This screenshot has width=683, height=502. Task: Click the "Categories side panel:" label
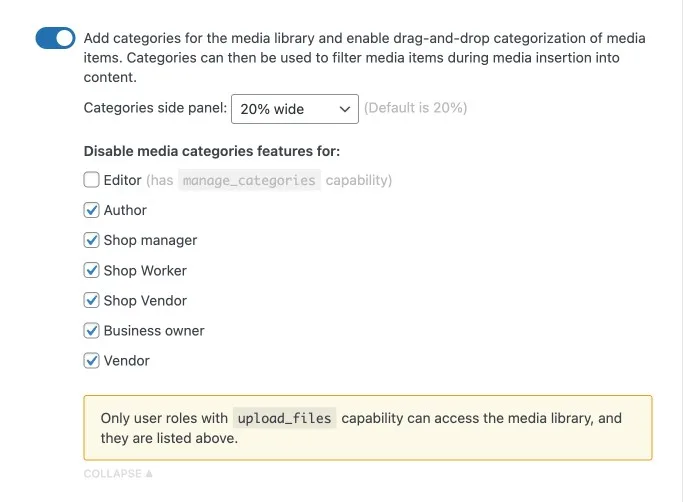pyautogui.click(x=155, y=108)
